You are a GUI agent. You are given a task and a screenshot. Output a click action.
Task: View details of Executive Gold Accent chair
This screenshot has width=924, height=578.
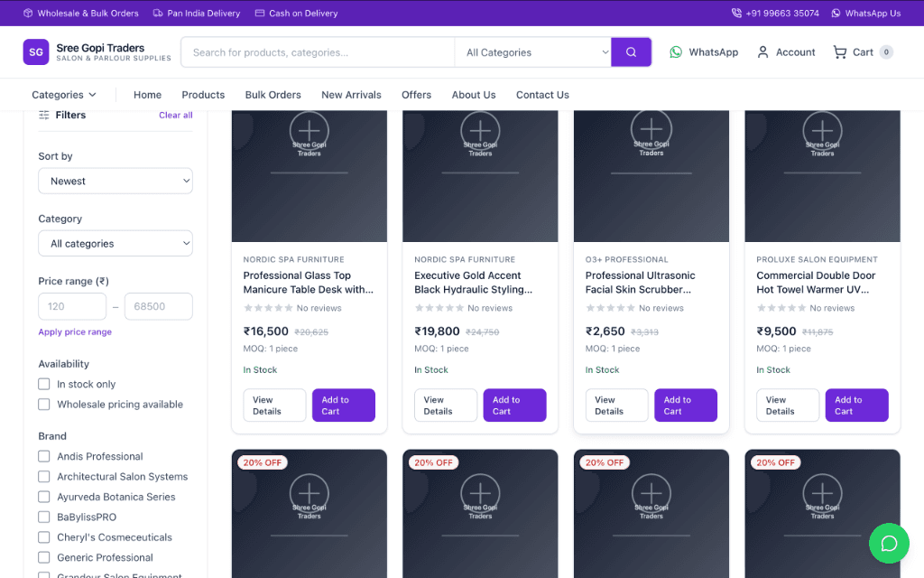pos(446,406)
